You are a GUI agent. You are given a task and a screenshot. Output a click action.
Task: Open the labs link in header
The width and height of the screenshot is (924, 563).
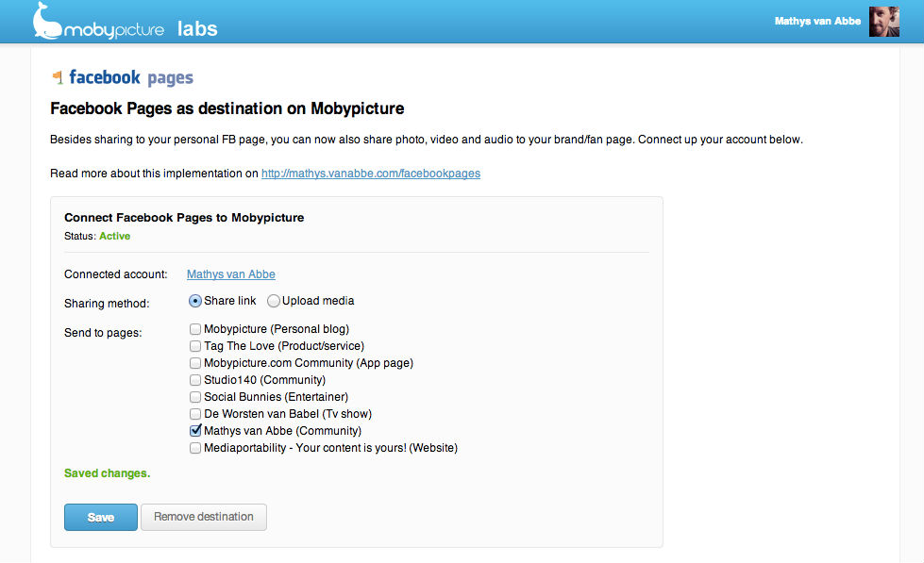coord(197,29)
